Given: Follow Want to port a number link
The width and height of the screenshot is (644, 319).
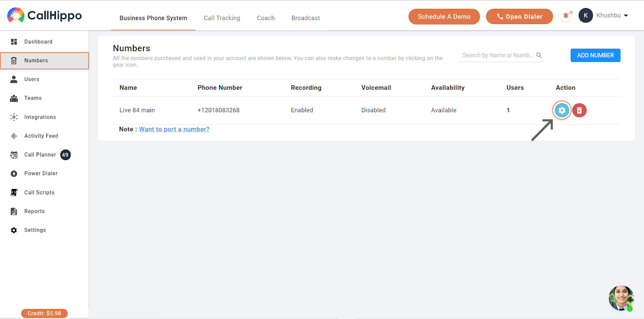Looking at the screenshot, I should click(x=174, y=129).
